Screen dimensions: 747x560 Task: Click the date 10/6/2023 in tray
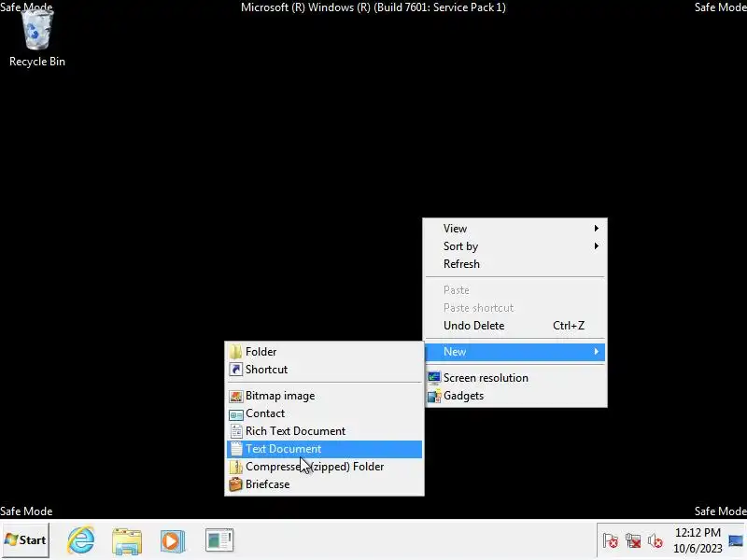(x=698, y=549)
